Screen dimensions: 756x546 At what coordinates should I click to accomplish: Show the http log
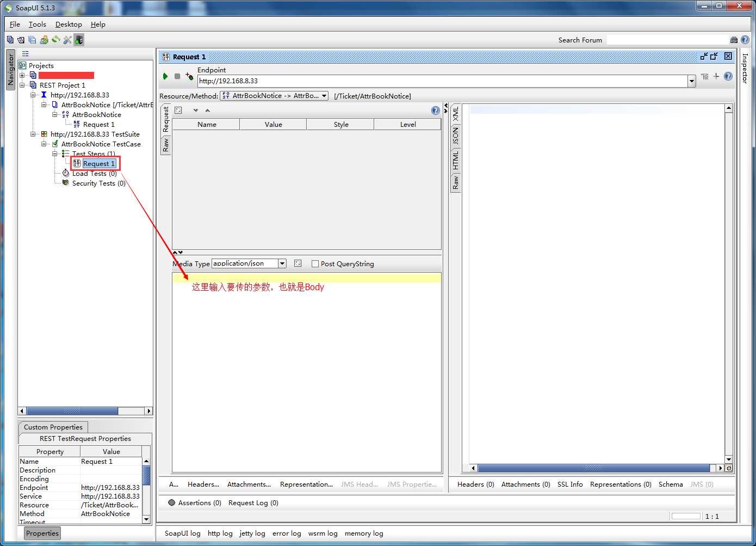(220, 533)
